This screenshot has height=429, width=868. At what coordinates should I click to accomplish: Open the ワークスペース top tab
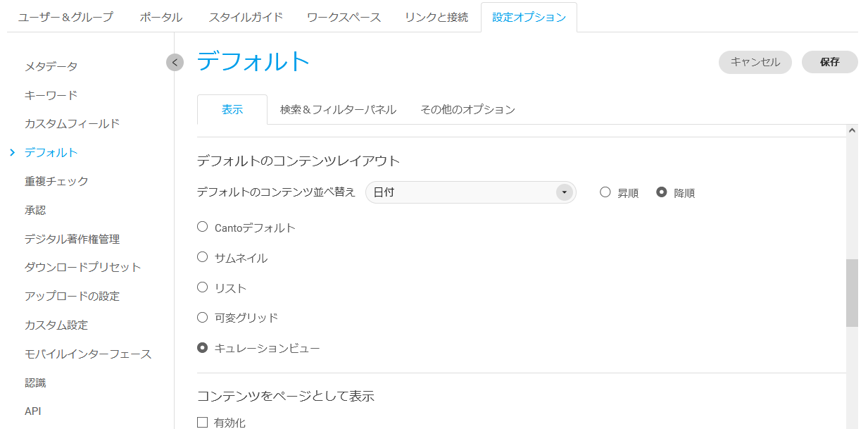click(344, 18)
